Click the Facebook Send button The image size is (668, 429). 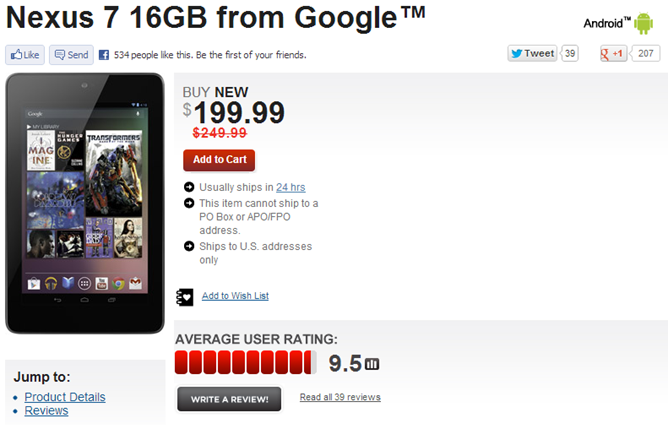pyautogui.click(x=71, y=55)
